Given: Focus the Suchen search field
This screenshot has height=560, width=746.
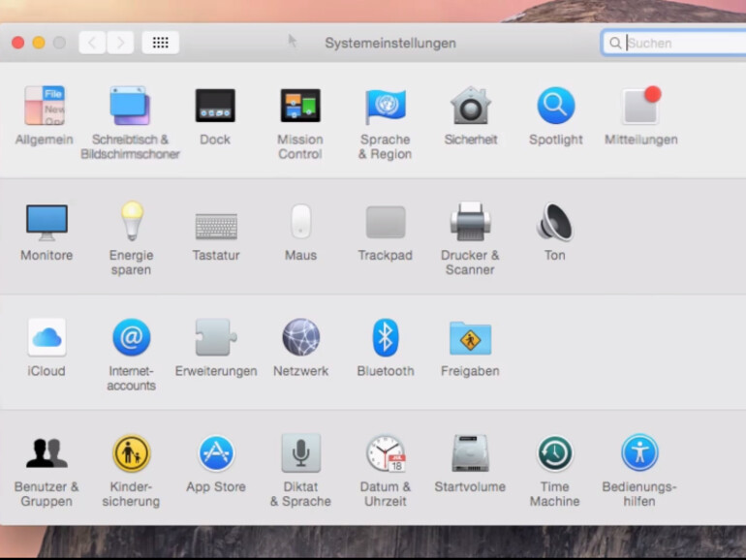Looking at the screenshot, I should [x=673, y=44].
